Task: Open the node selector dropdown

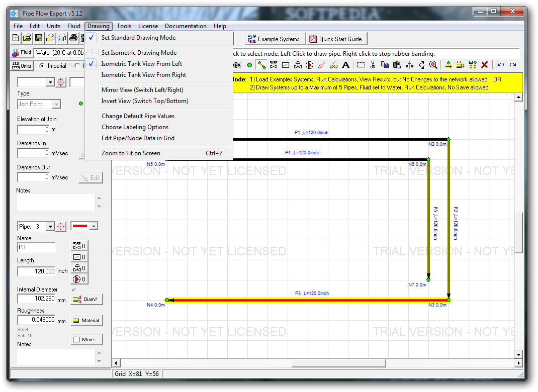Action: click(x=50, y=82)
